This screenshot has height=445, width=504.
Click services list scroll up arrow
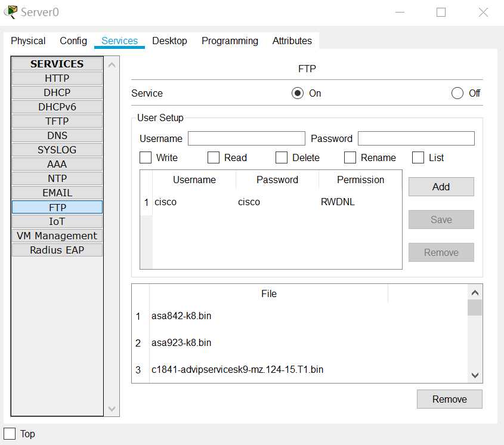(x=112, y=64)
